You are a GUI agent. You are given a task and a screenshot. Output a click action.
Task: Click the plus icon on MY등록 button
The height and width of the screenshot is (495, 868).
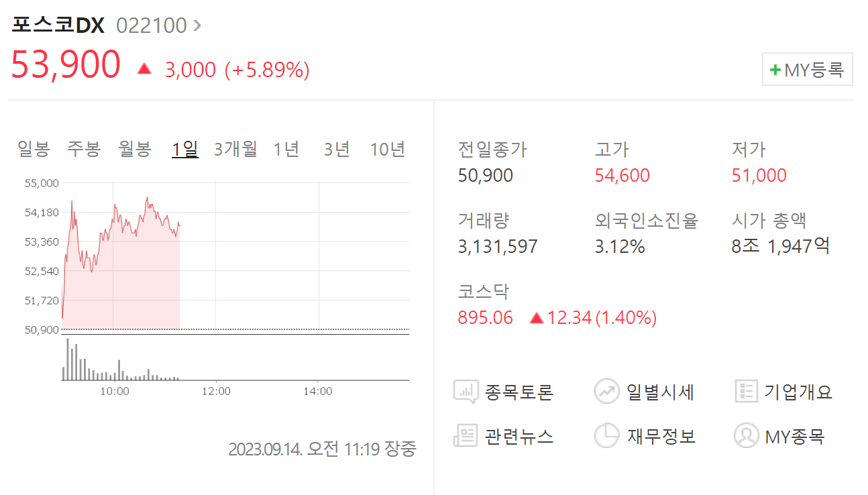pos(775,68)
